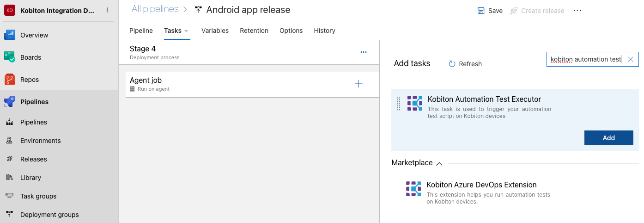Open the Options tab
This screenshot has height=223, width=644.
(x=291, y=31)
